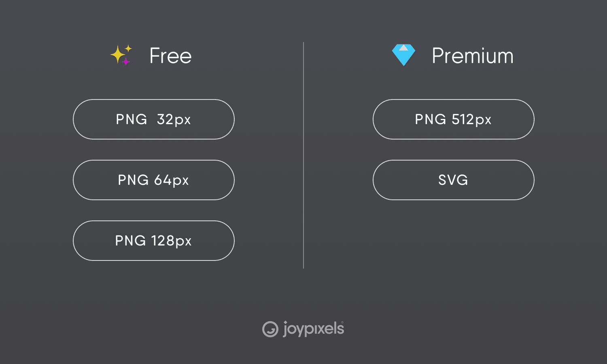This screenshot has width=607, height=364.
Task: Click the white facet atop the diamond
Action: [x=403, y=48]
